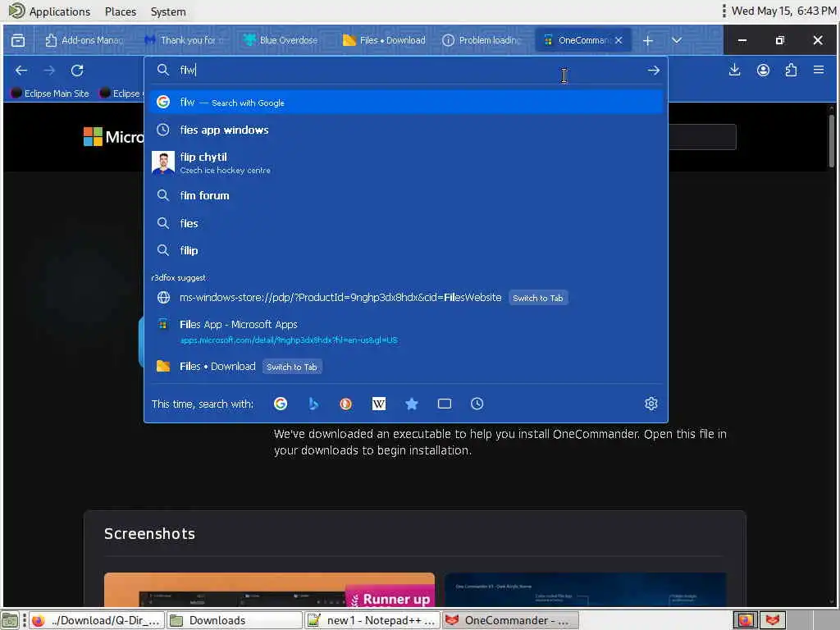Click the go arrow in address bar
840x630 pixels.
coord(653,71)
